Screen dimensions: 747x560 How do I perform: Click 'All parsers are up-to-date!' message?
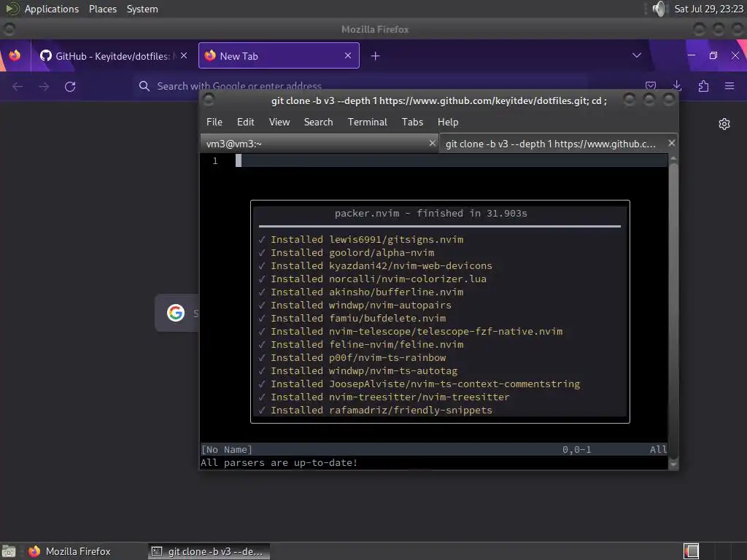(279, 462)
